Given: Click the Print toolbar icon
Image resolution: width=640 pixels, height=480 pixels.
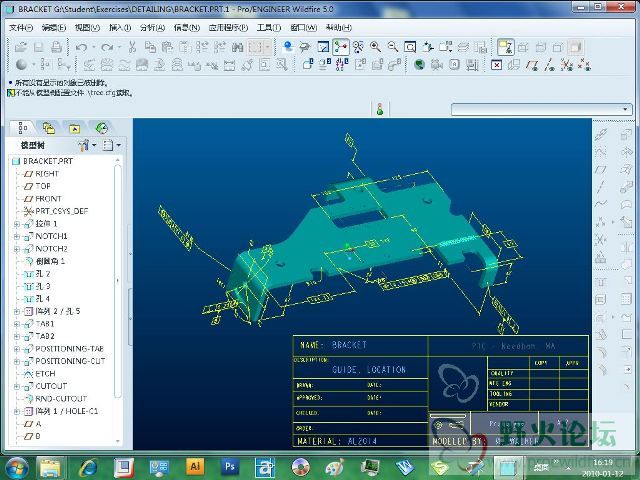Looking at the screenshot, I should coord(56,47).
